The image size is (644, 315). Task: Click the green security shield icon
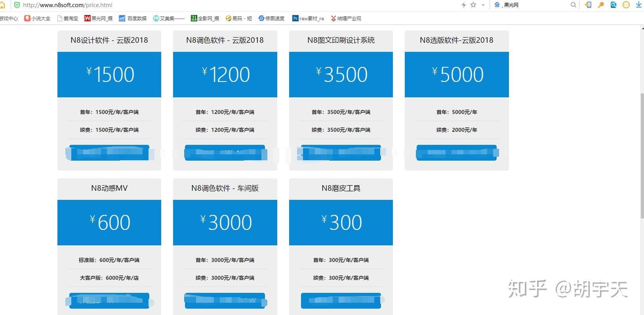[17, 5]
